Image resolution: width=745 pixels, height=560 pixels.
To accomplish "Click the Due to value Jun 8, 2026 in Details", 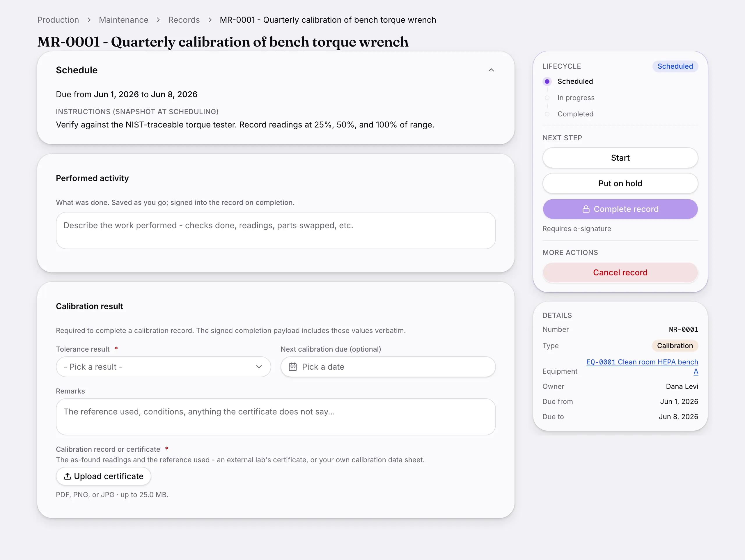I will click(x=678, y=417).
